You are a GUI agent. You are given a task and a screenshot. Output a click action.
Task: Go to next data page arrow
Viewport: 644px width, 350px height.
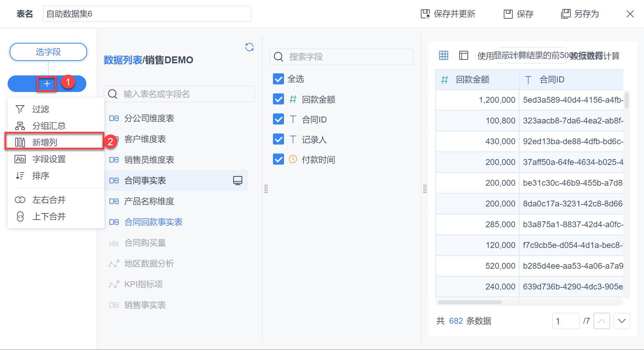[x=622, y=321]
